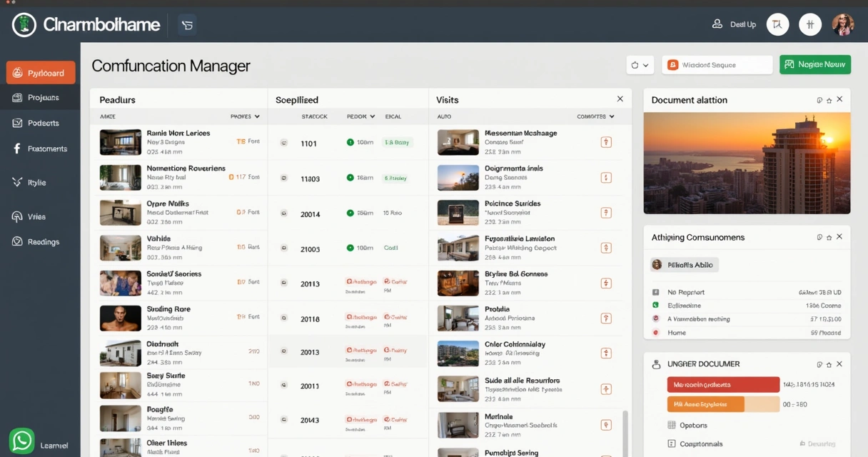Open the sunset skyline image preview
868x457 pixels.
click(x=747, y=163)
